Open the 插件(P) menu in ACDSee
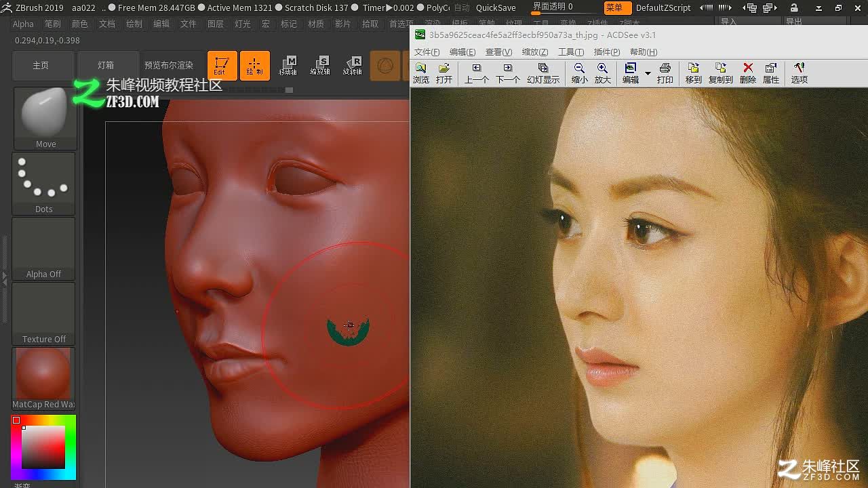The height and width of the screenshot is (488, 868). tap(606, 52)
